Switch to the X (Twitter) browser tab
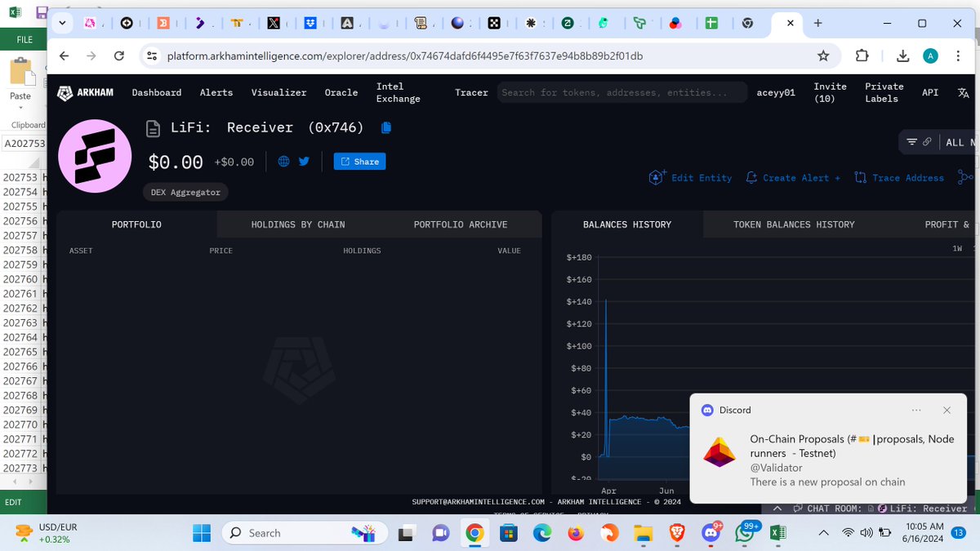 click(274, 24)
